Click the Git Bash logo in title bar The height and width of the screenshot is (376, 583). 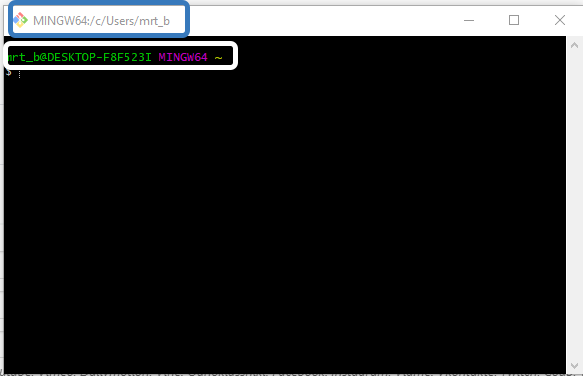point(20,20)
